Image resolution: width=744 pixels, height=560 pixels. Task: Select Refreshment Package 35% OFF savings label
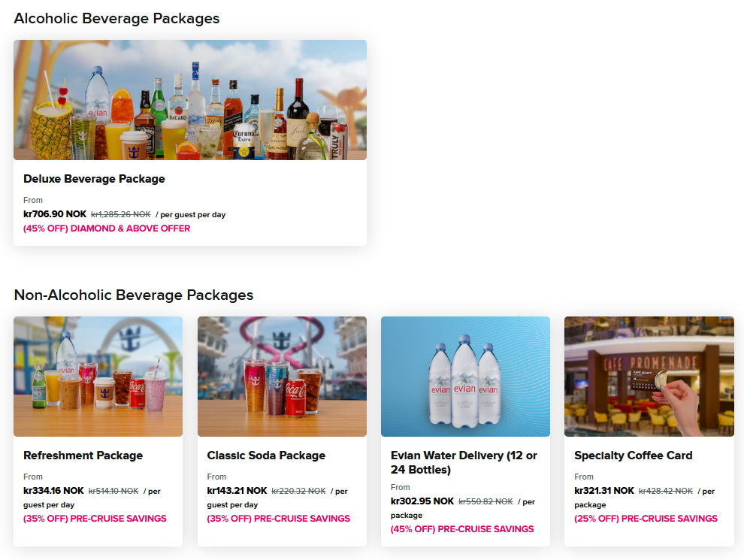tap(95, 518)
